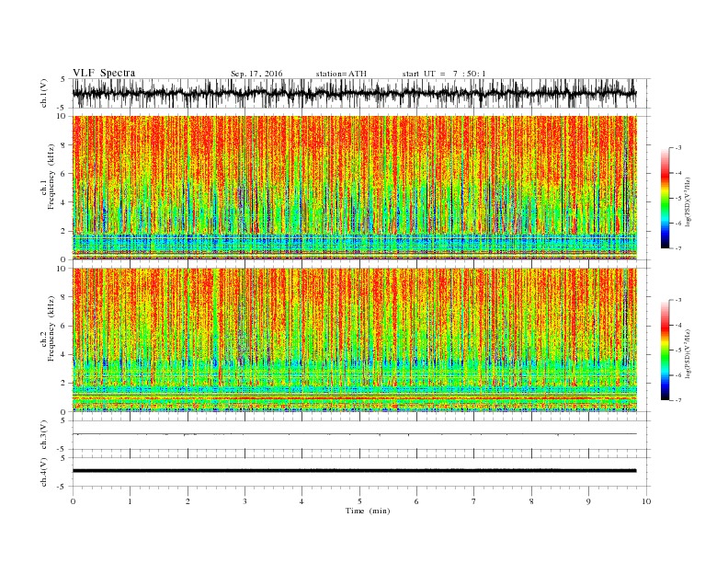
Task: Click the ch.1 "Frequency (kHz)" axis label
Action: pyautogui.click(x=51, y=177)
